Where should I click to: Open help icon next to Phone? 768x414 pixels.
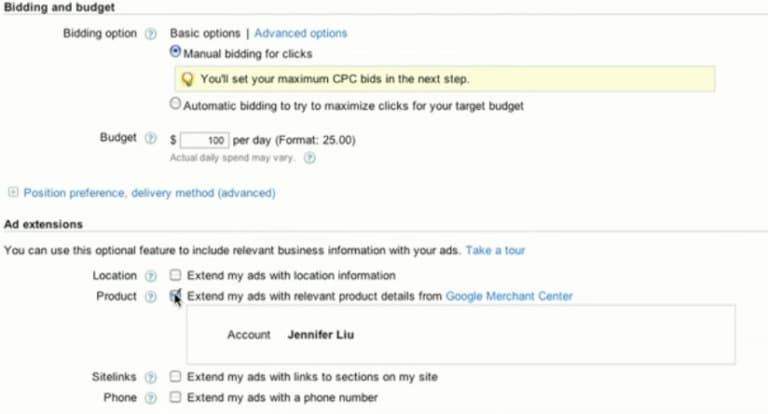pyautogui.click(x=151, y=398)
